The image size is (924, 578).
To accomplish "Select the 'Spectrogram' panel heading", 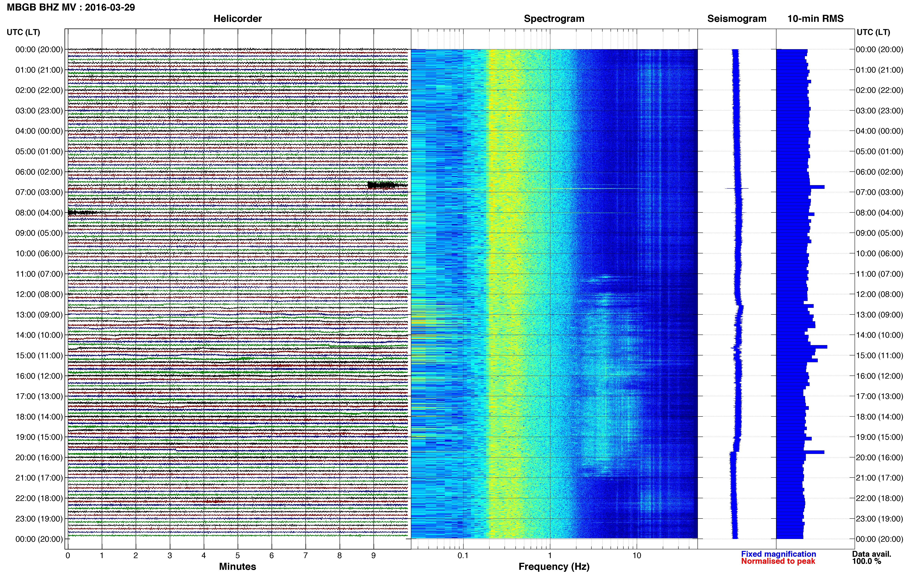I will pos(554,19).
